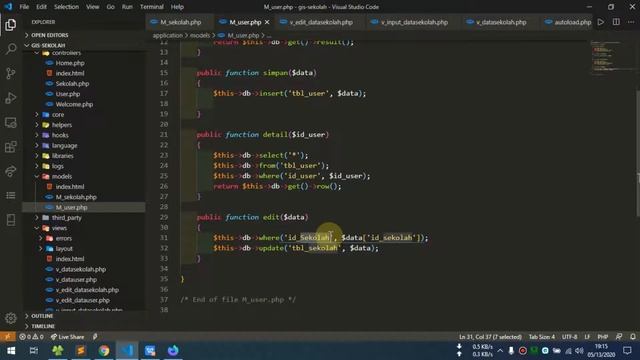Click the models breadcrumb segment
Viewport: 640px width, 360px height.
[200, 36]
